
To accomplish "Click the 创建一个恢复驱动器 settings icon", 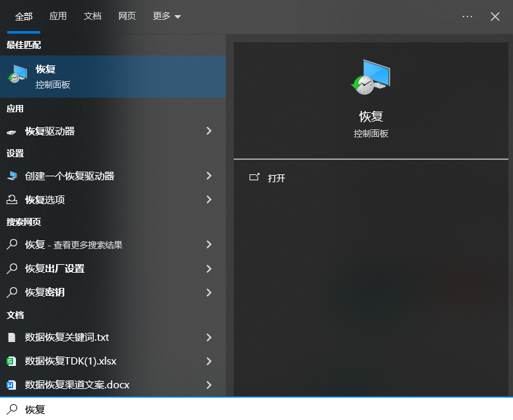I will (12, 176).
